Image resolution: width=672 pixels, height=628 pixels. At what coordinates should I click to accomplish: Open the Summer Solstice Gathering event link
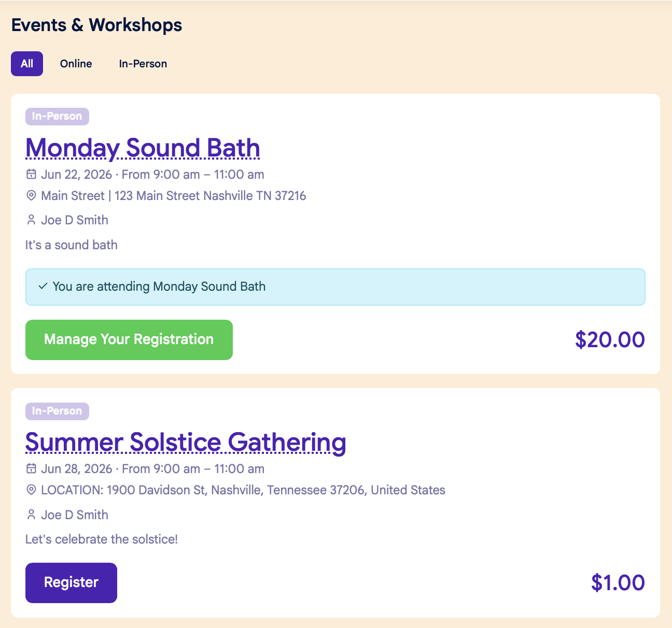[186, 442]
